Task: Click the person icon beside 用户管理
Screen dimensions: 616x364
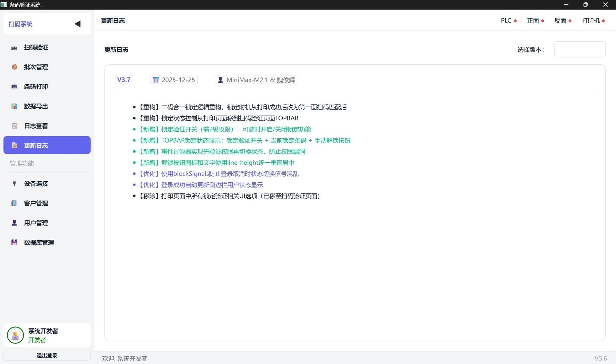Action: point(14,223)
